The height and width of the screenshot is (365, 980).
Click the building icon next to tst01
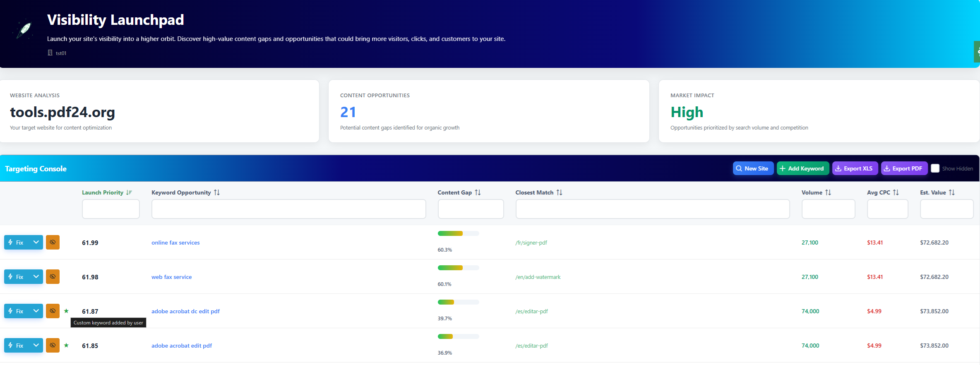[x=50, y=53]
